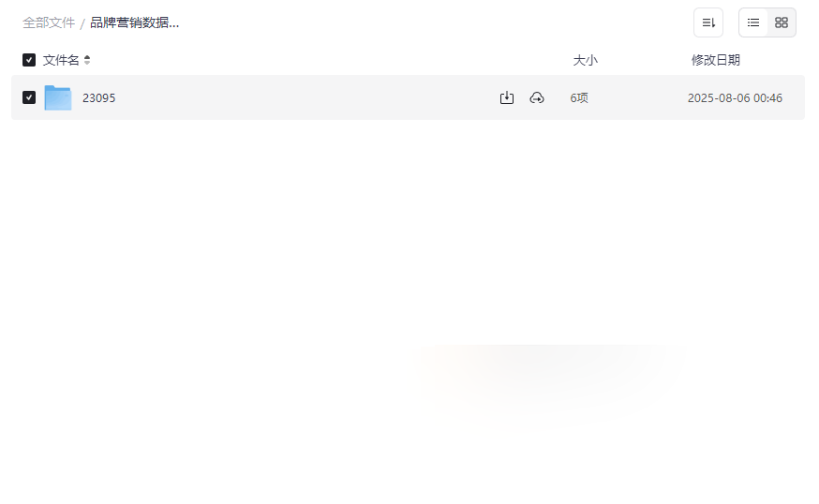Open the sort order options button
The height and width of the screenshot is (504, 819).
pos(708,22)
